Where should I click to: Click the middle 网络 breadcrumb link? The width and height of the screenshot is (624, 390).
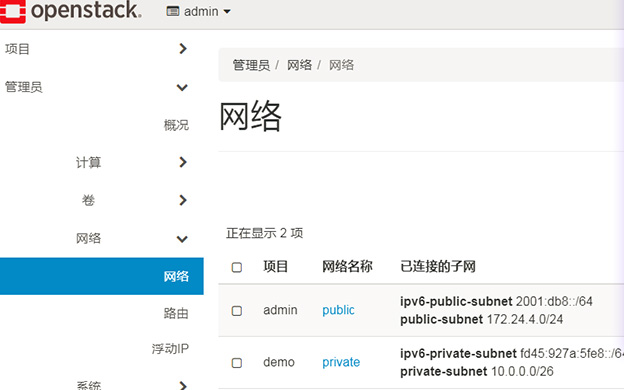299,65
